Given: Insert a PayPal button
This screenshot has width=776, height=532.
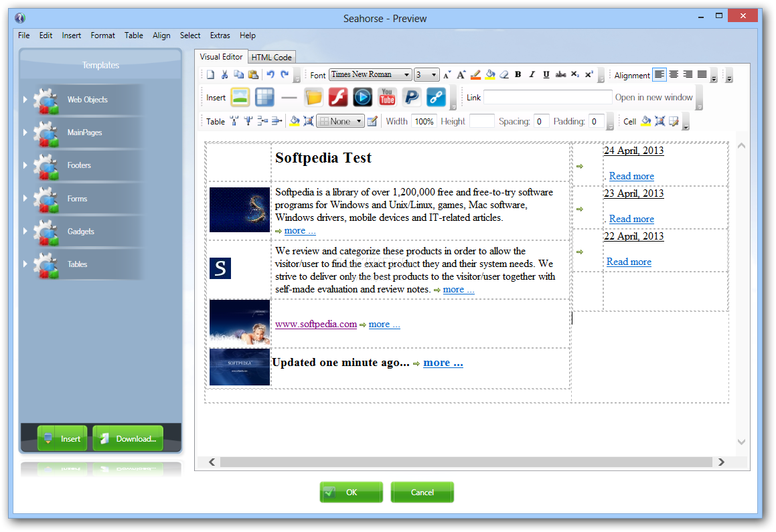Looking at the screenshot, I should 412,98.
